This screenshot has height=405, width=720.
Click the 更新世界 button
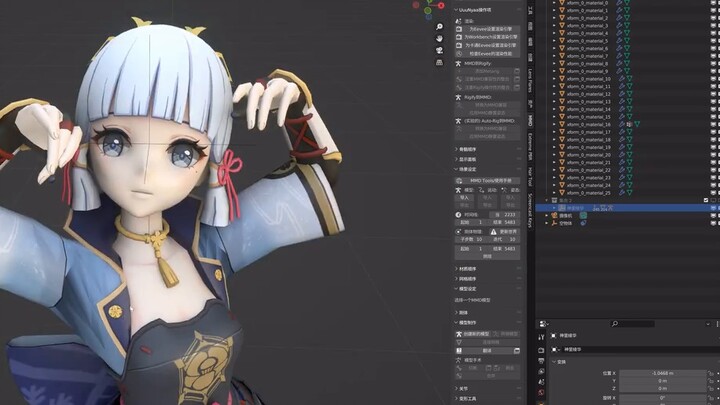(504, 232)
